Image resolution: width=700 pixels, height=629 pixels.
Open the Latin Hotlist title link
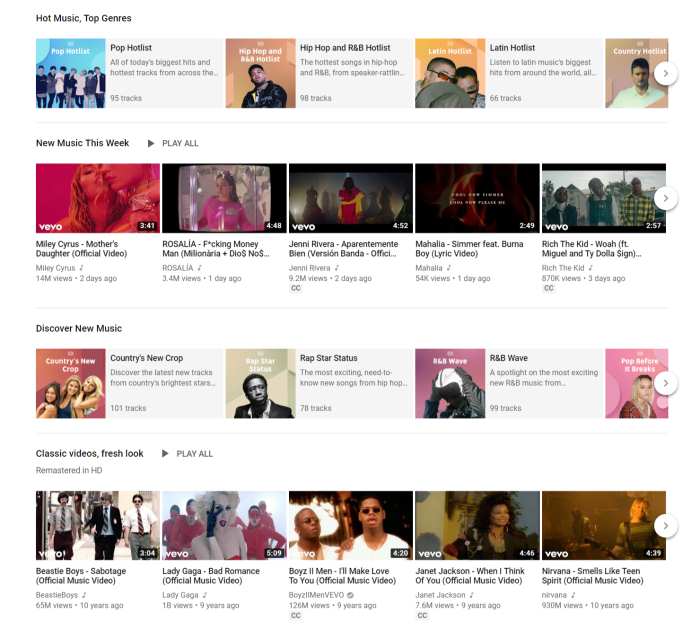pos(512,48)
